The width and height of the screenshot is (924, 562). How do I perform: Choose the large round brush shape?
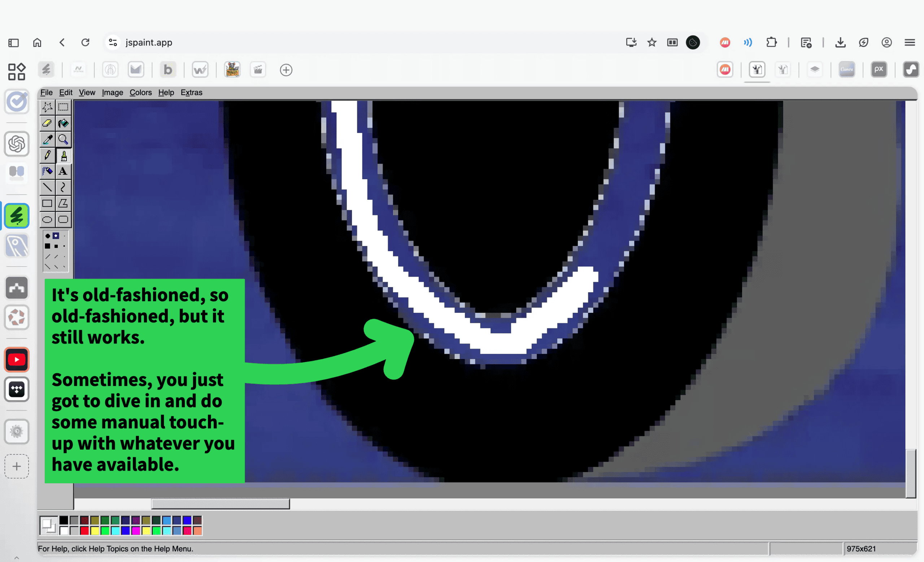coord(48,236)
